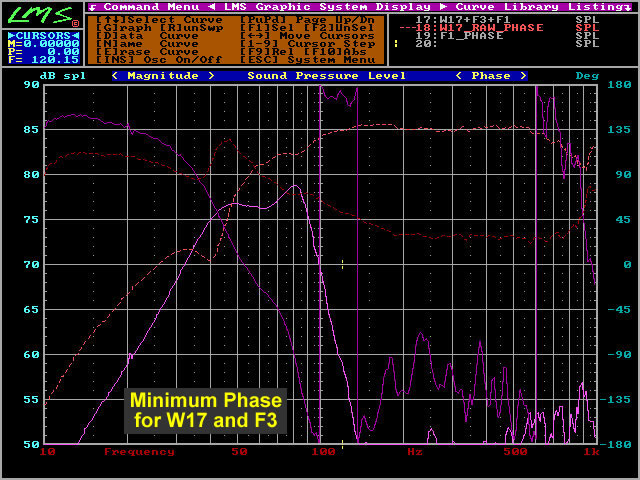Choose [ESC] System Menu command
The width and height of the screenshot is (640, 480).
[x=307, y=60]
